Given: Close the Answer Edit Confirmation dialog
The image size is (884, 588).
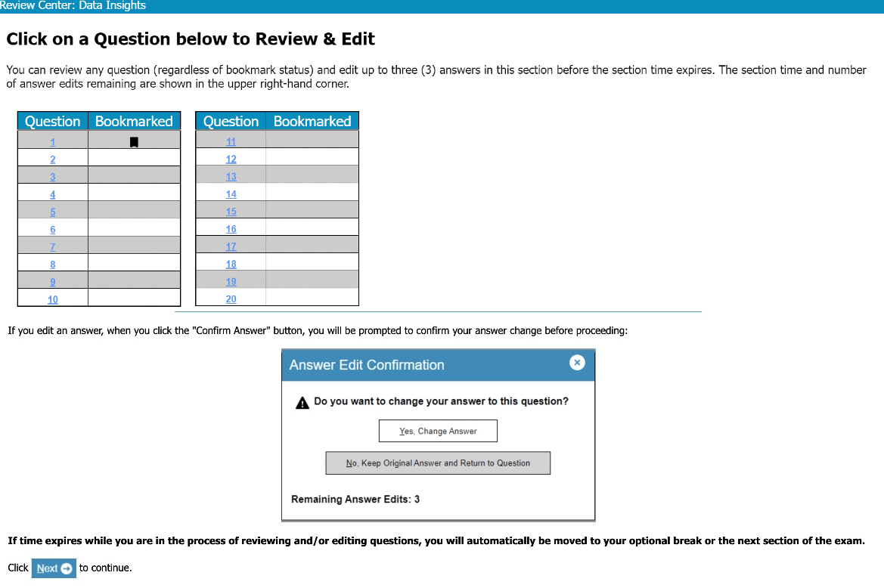Looking at the screenshot, I should pyautogui.click(x=577, y=363).
